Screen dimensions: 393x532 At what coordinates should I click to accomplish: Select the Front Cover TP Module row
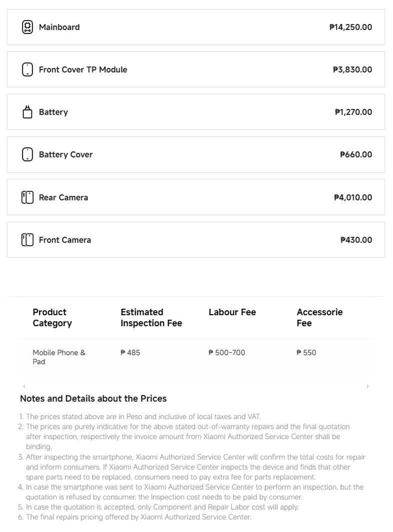tap(196, 69)
